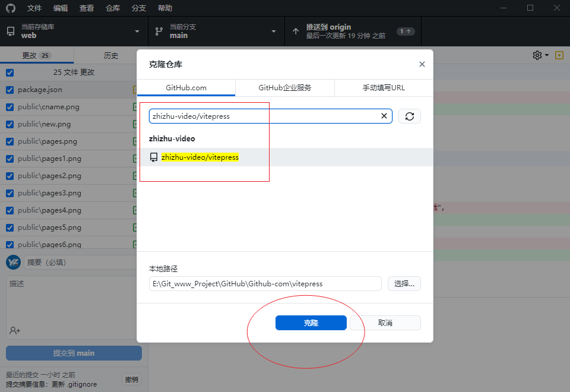Uncheck the public\pages2.png checkbox
Screen dimensions: 570x392
10,176
